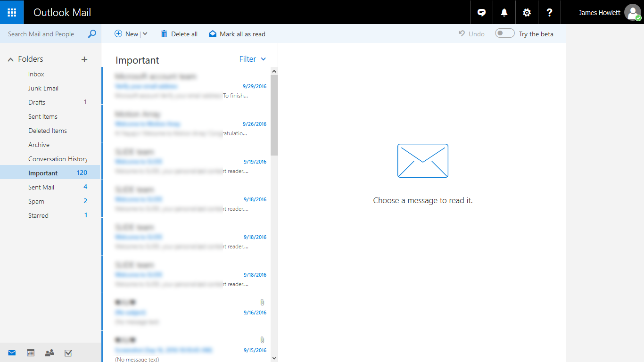The width and height of the screenshot is (644, 362).
Task: Open the settings gear icon
Action: tap(527, 13)
